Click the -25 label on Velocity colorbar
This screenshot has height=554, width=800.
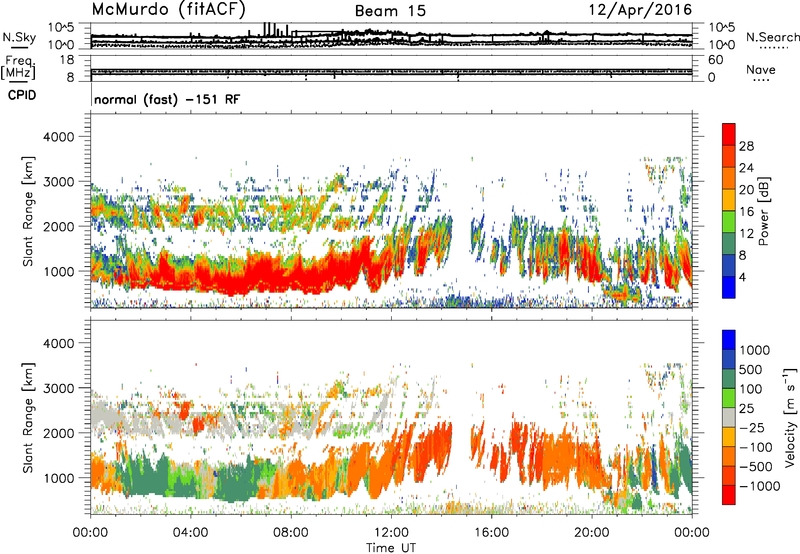click(752, 427)
